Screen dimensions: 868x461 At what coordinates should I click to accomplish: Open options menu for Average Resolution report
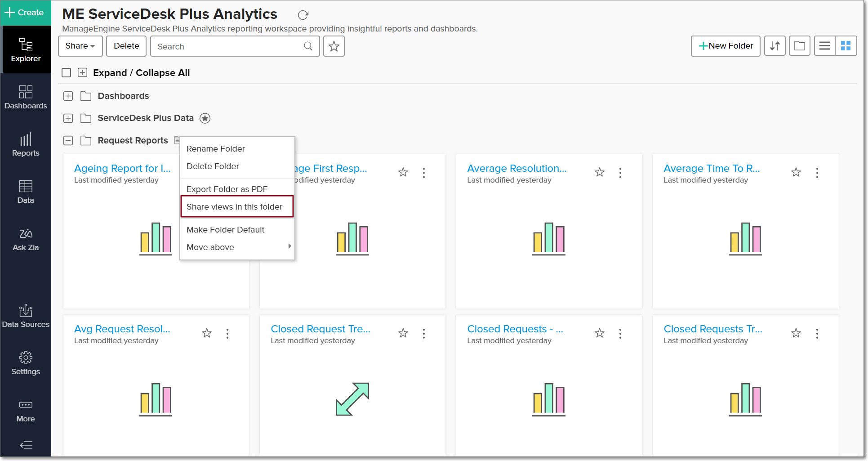click(x=620, y=173)
